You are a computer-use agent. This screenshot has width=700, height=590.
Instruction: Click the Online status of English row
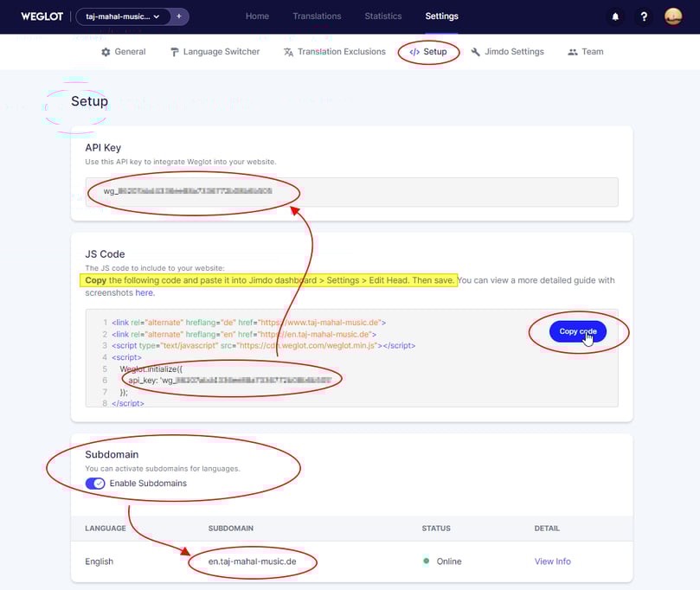click(x=442, y=561)
